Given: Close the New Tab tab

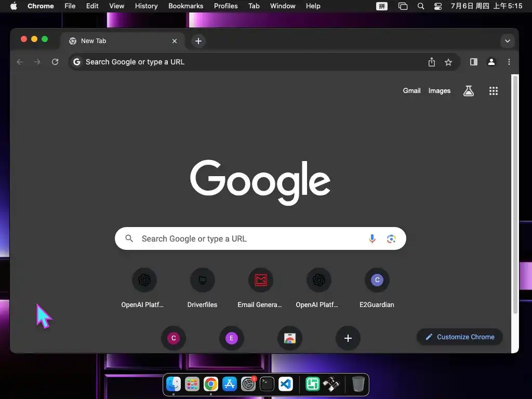Looking at the screenshot, I should (x=175, y=41).
